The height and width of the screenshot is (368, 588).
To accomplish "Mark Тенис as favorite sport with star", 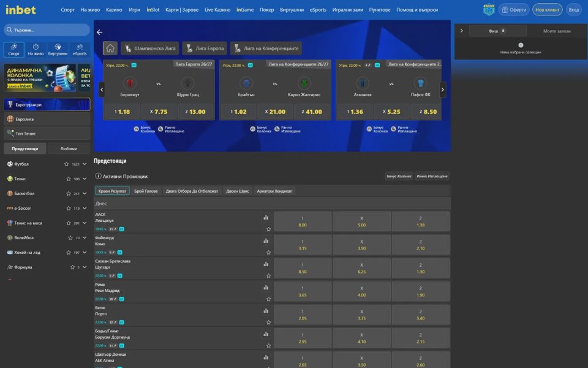I will click(68, 178).
